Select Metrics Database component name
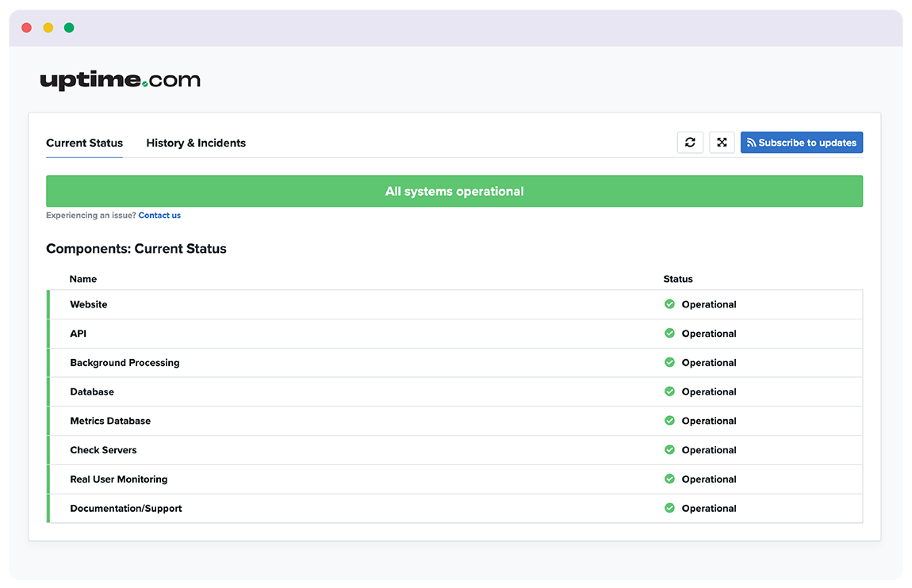Screen dimensions: 912x588 [x=110, y=421]
